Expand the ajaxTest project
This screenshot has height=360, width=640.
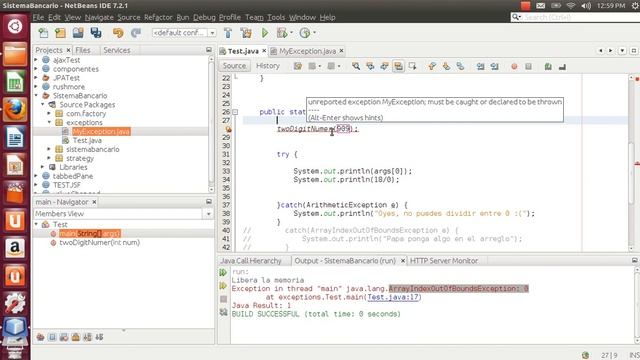pyautogui.click(x=36, y=60)
